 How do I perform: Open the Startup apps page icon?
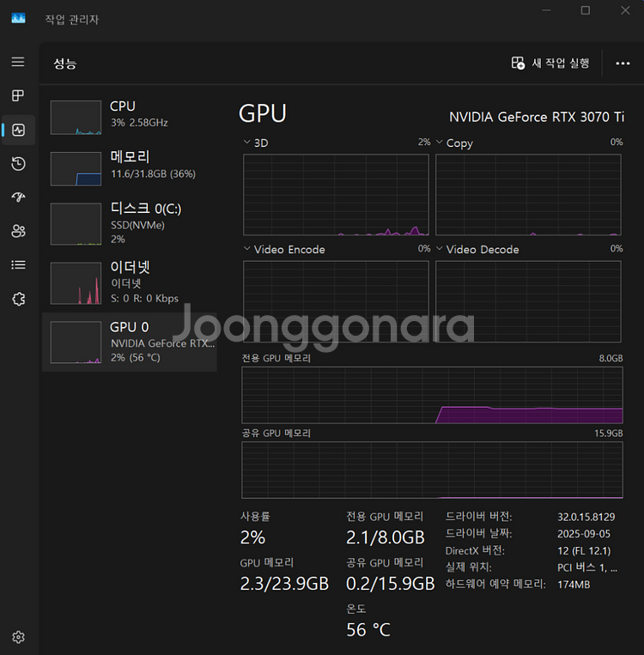(18, 197)
